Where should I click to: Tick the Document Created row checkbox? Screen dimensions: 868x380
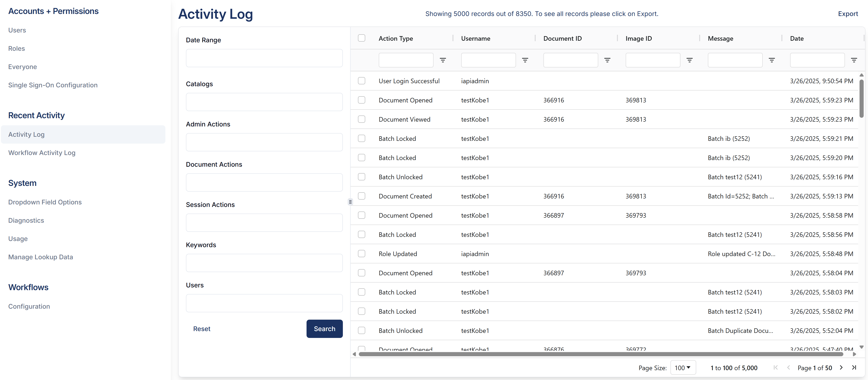362,196
